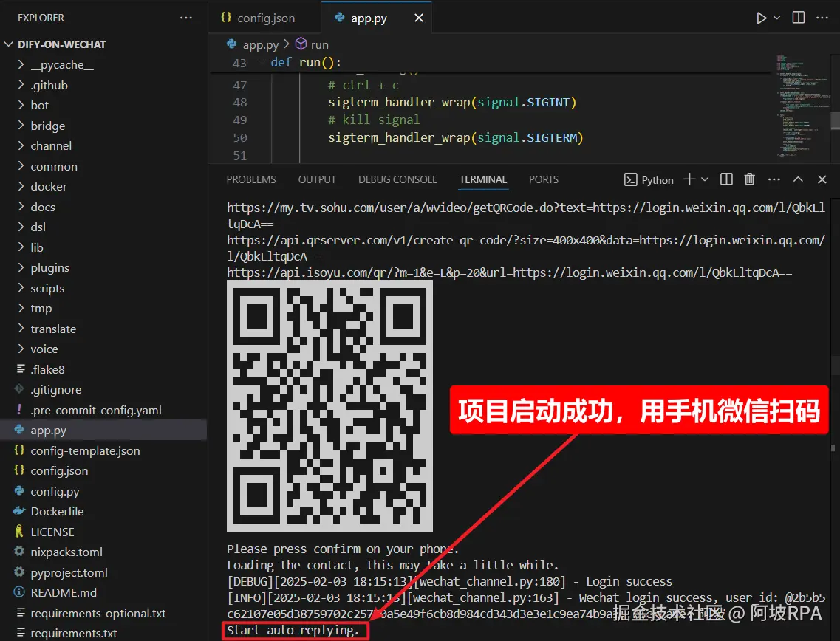Open pyproject.toml file
The width and height of the screenshot is (840, 641).
pos(103,572)
